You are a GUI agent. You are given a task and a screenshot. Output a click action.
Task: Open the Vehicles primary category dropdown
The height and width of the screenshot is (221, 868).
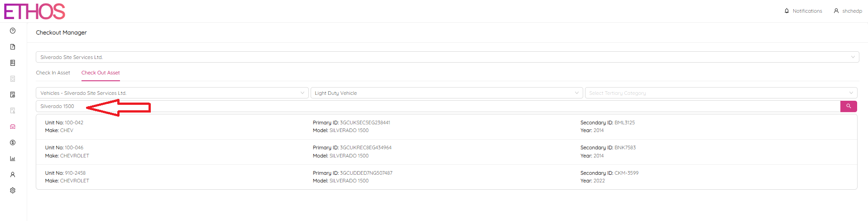tap(172, 93)
